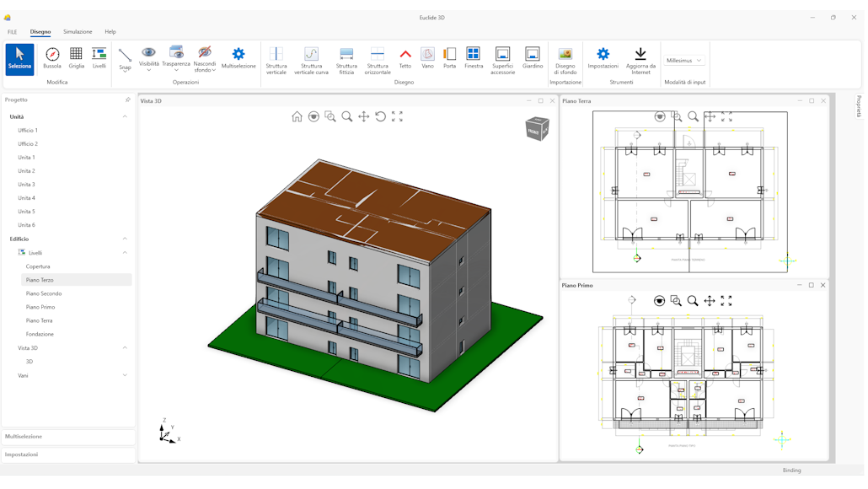Click the home view icon in Vista 3D
This screenshot has width=868, height=489.
point(297,117)
